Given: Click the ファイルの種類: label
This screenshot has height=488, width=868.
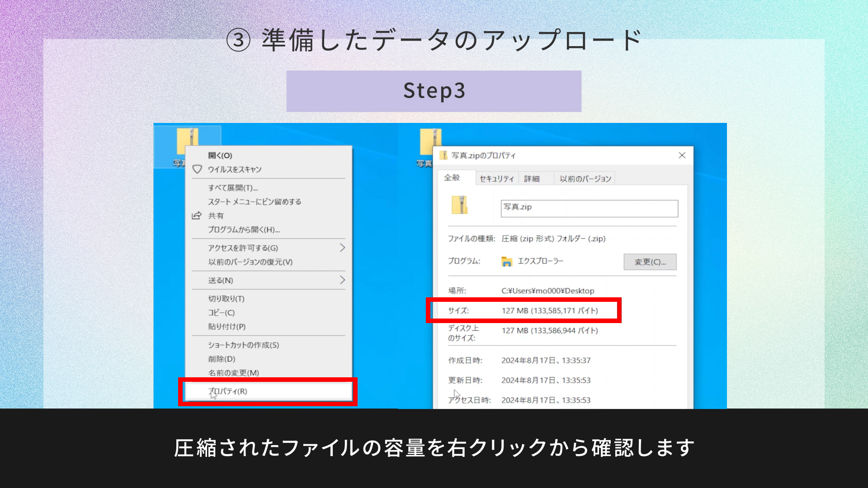Looking at the screenshot, I should point(472,239).
